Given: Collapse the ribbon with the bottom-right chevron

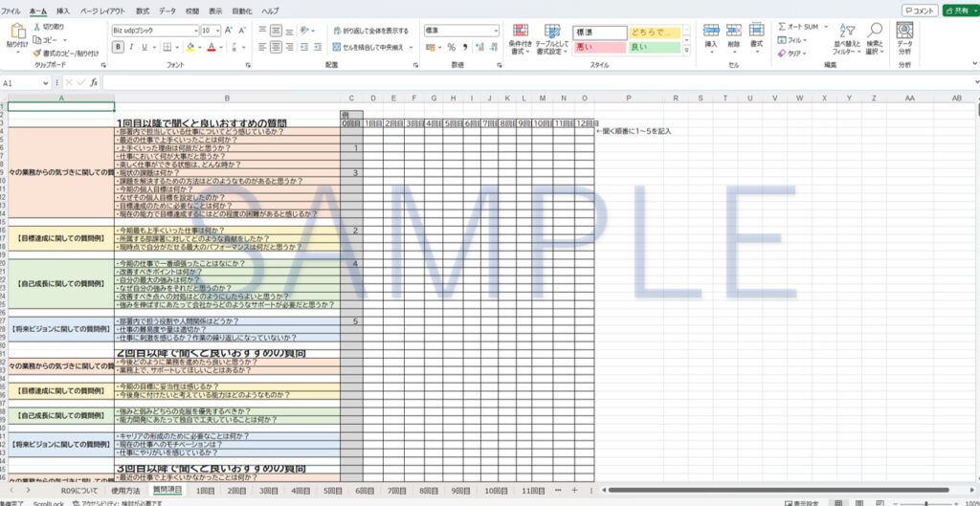Looking at the screenshot, I should (x=975, y=63).
